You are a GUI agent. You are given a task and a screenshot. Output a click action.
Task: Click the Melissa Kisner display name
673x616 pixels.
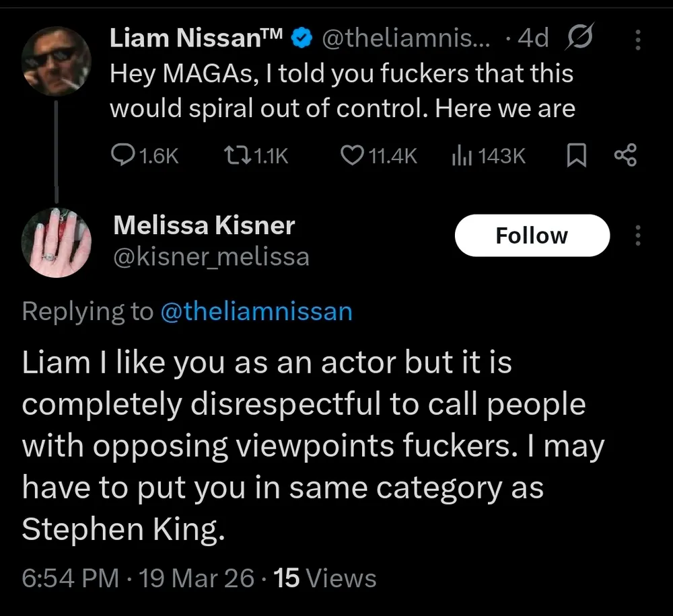coord(204,225)
